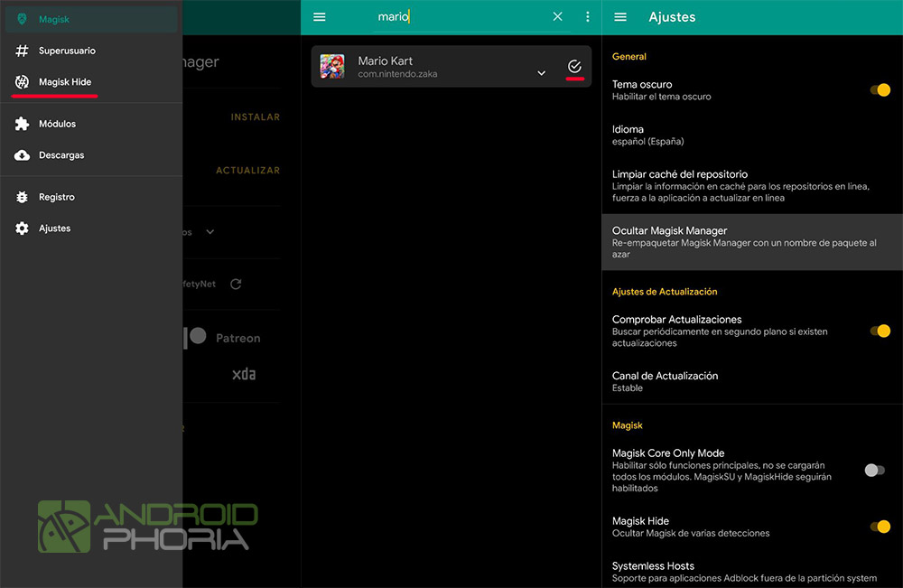This screenshot has height=588, width=903.
Task: Open Registro in the drawer
Action: pos(91,197)
